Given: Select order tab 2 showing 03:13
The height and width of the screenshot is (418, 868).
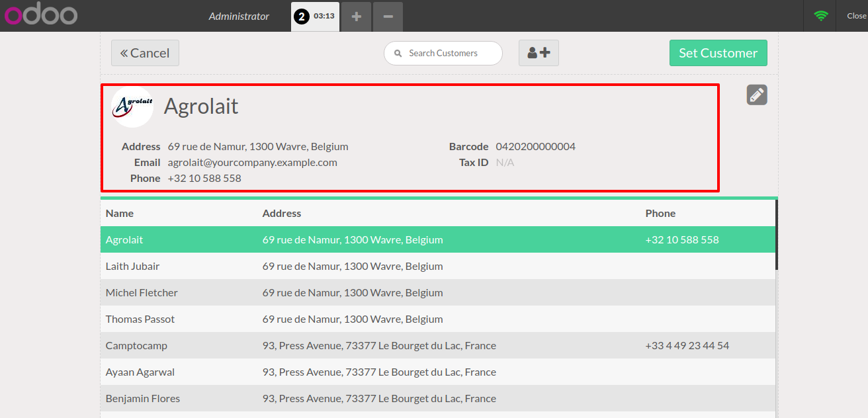Looking at the screenshot, I should click(315, 17).
